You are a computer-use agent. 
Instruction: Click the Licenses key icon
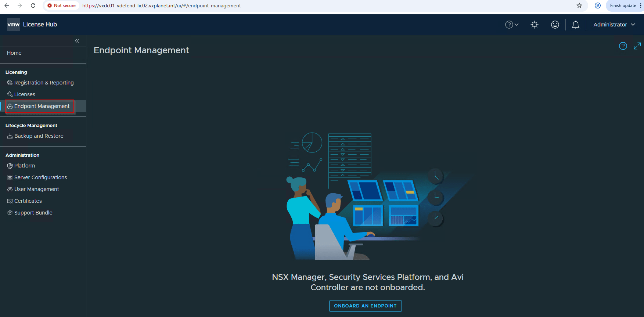tap(10, 94)
